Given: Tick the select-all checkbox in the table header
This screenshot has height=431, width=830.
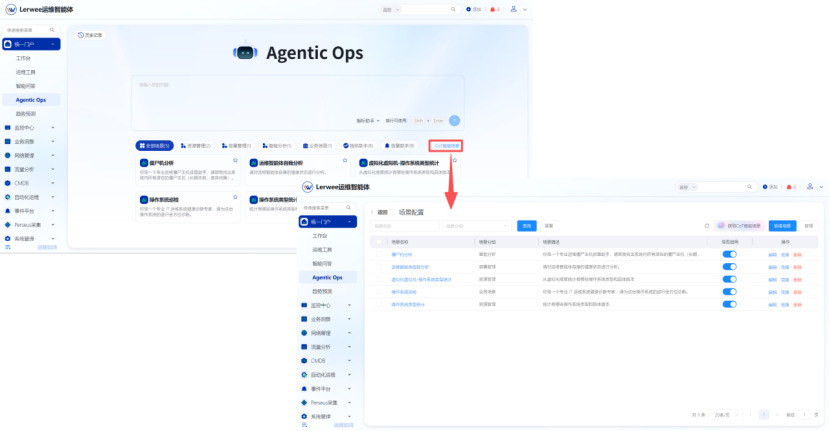Looking at the screenshot, I should point(378,242).
